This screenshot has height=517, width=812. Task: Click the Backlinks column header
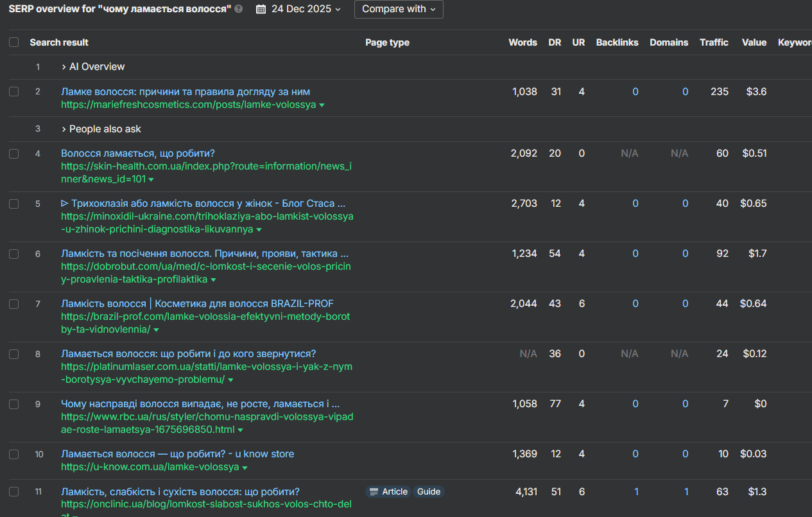[x=618, y=42]
